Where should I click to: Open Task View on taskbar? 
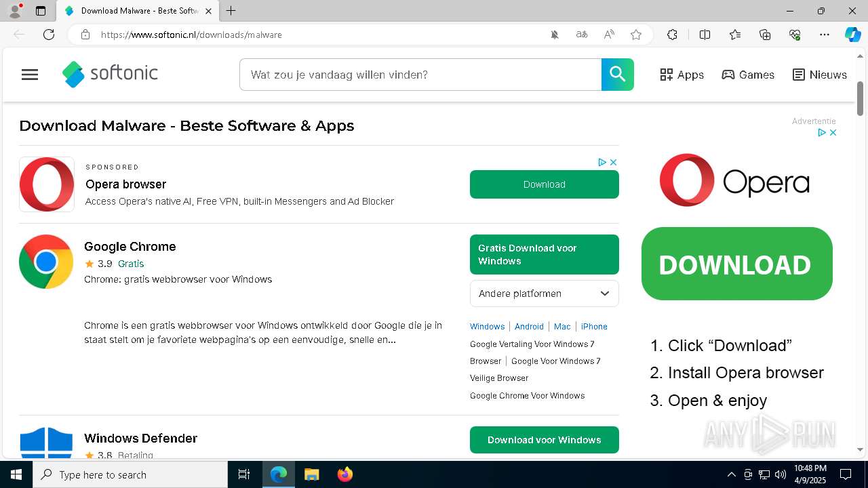[x=244, y=474]
